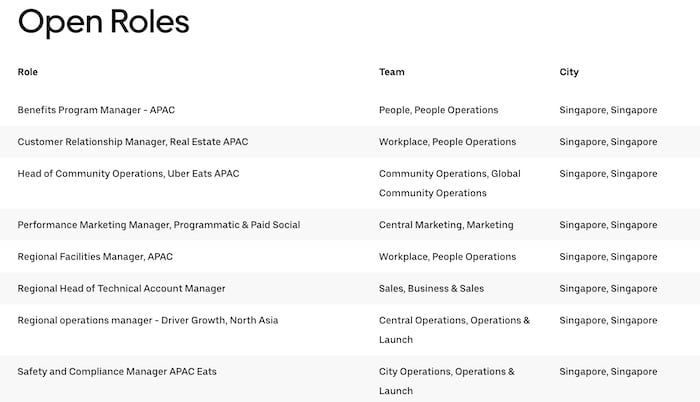
Task: Select the Sales, Business & Sales team
Action: click(x=431, y=289)
